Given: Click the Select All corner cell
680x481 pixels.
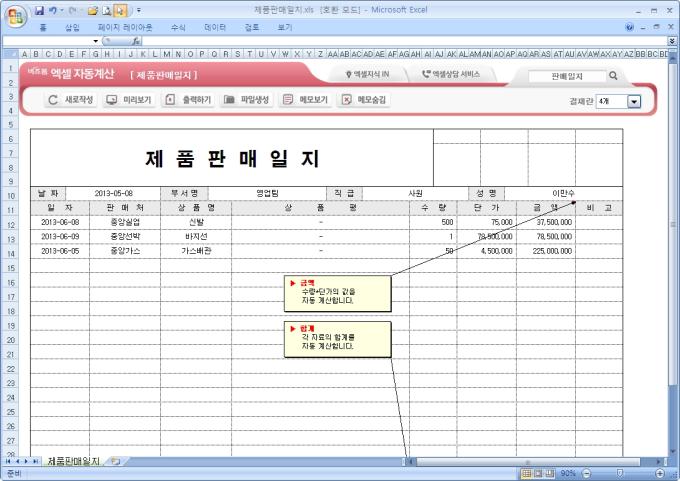Looking at the screenshot, I should 10,54.
